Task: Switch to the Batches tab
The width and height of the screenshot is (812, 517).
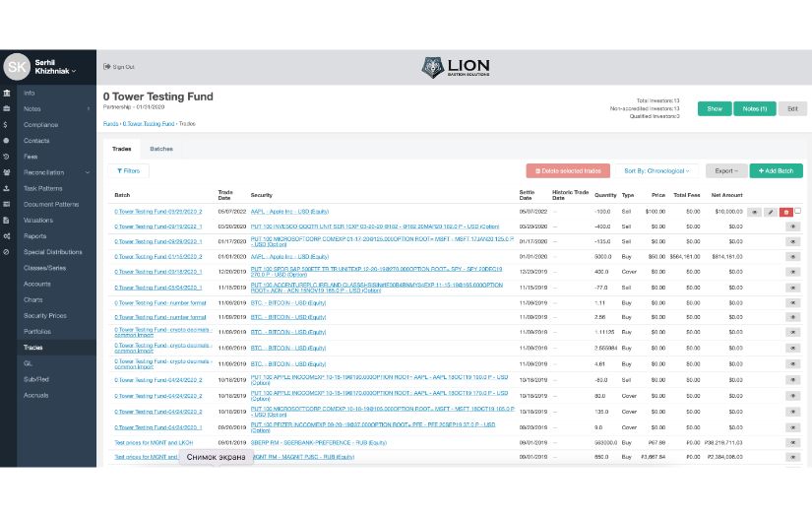Action: tap(161, 149)
